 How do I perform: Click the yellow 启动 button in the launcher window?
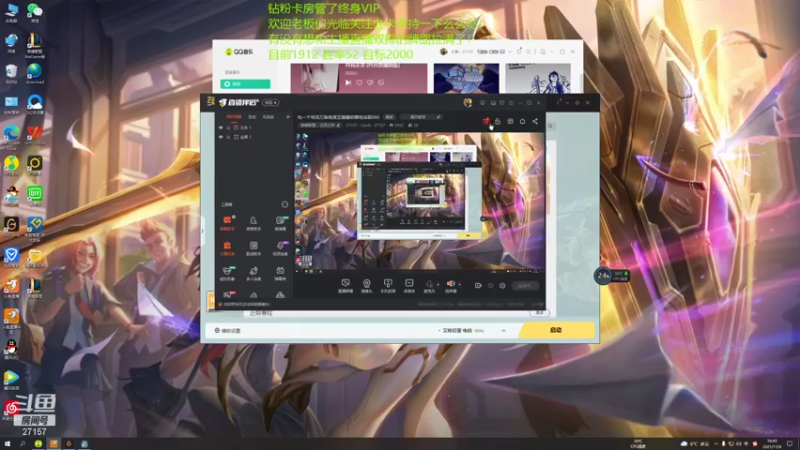tap(557, 330)
